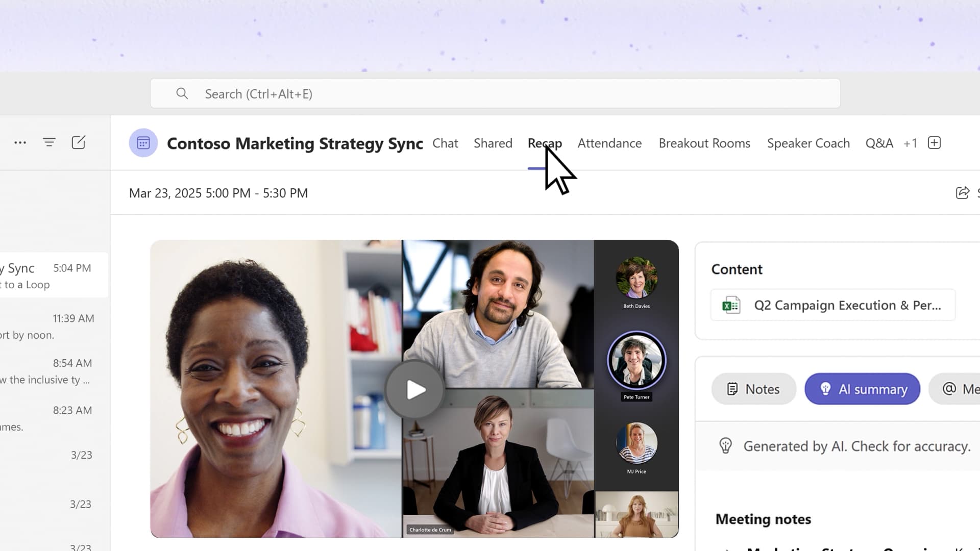
Task: Show the Notes section
Action: 753,389
